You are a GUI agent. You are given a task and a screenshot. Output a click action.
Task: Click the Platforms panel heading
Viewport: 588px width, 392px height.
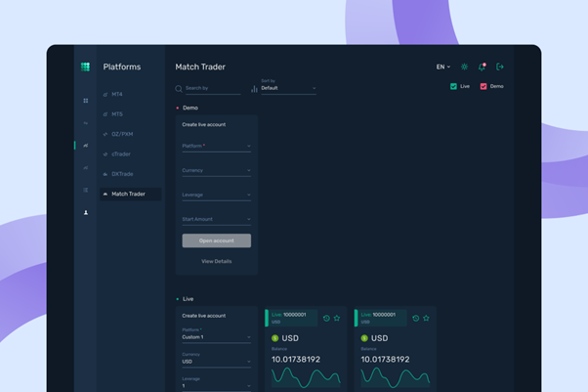pyautogui.click(x=122, y=66)
